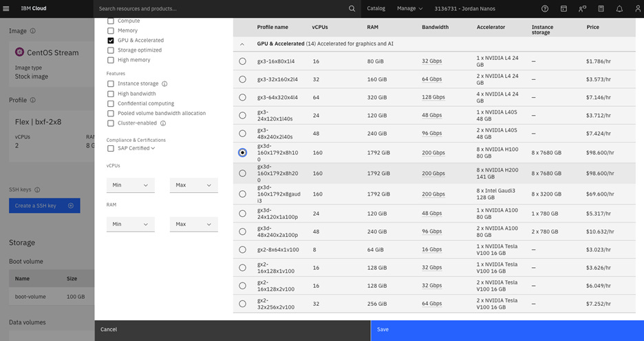
Task: Open the user profile avatar icon
Action: coord(638,9)
